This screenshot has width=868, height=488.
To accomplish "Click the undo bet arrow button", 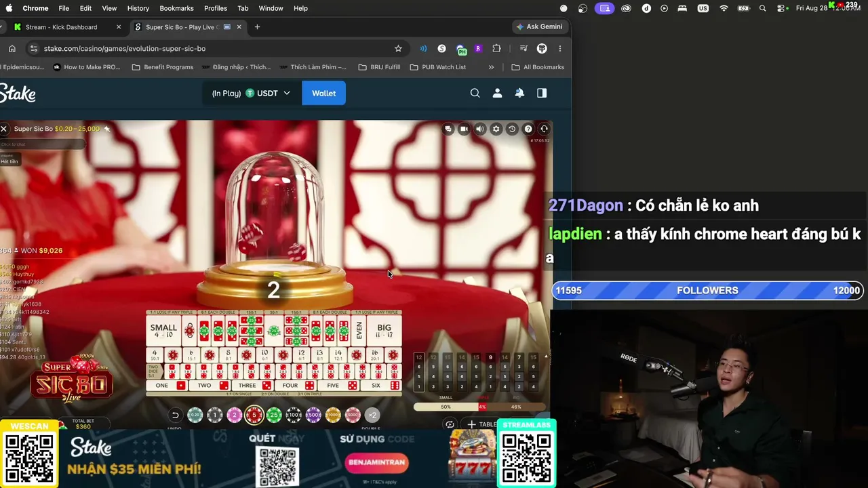I will pos(175,415).
